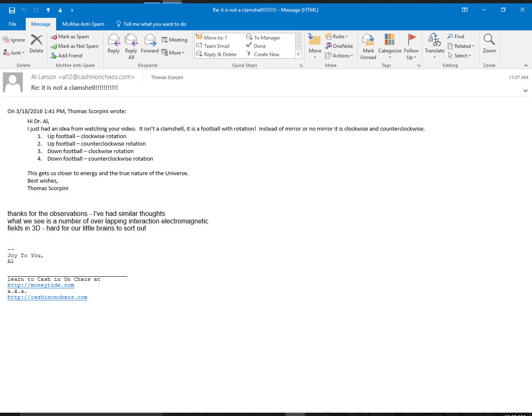Delete the message
This screenshot has height=416, width=532.
click(37, 44)
